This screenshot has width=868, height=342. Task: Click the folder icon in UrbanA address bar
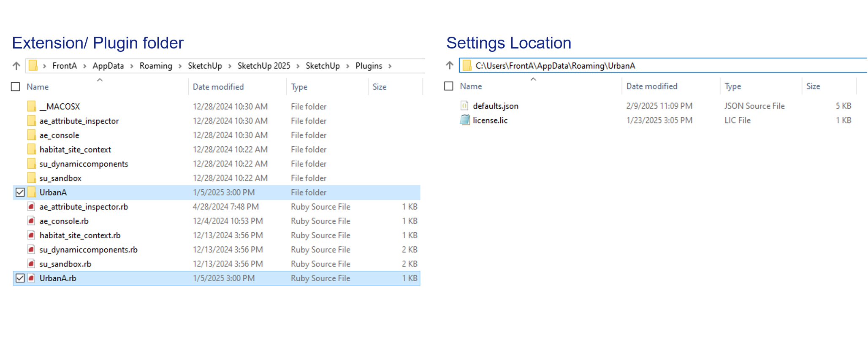467,65
